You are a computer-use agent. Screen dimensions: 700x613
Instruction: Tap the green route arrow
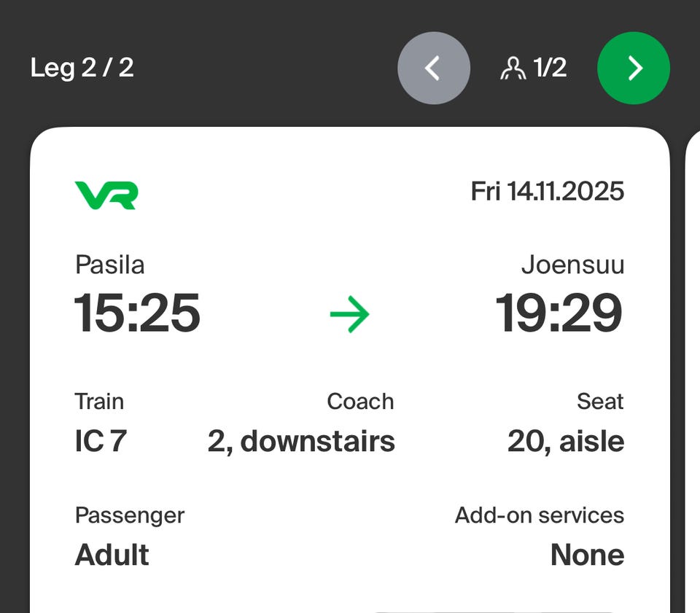pos(349,315)
